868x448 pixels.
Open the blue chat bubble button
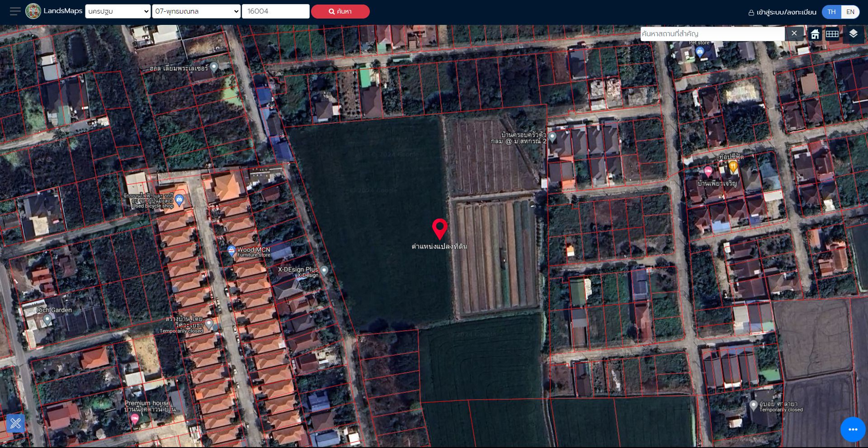[853, 429]
